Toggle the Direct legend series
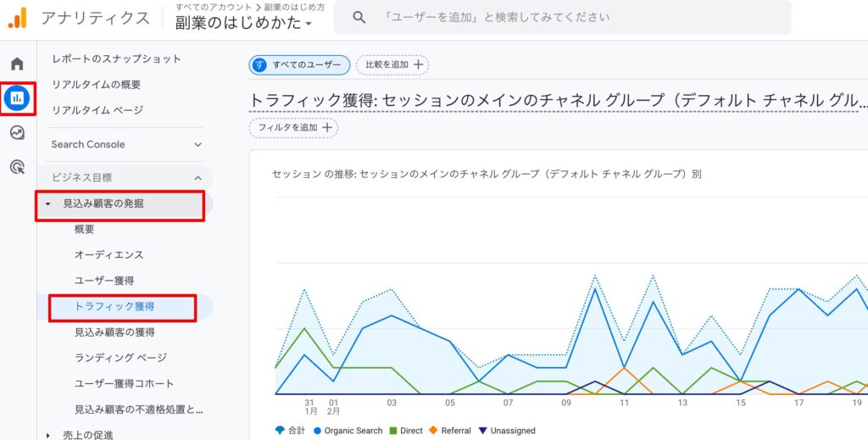The width and height of the screenshot is (868, 440). [x=405, y=431]
